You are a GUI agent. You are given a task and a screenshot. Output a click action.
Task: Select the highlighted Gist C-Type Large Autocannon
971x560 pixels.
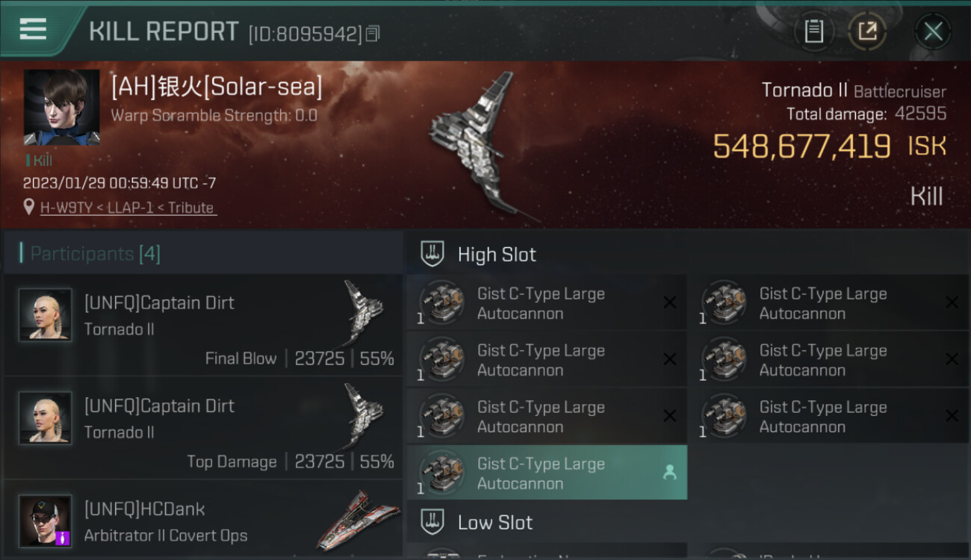[x=547, y=473]
